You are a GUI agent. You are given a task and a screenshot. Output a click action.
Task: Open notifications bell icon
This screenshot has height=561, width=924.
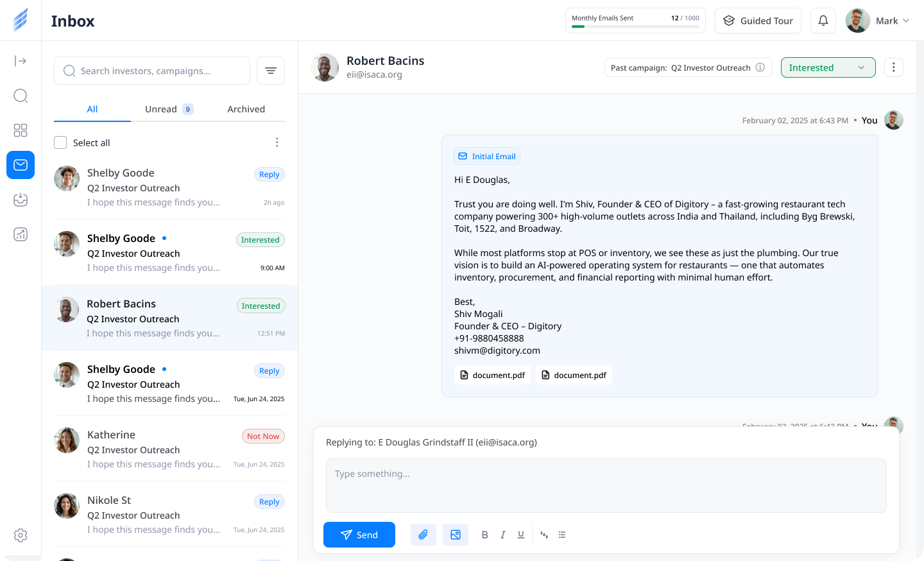tap(823, 21)
